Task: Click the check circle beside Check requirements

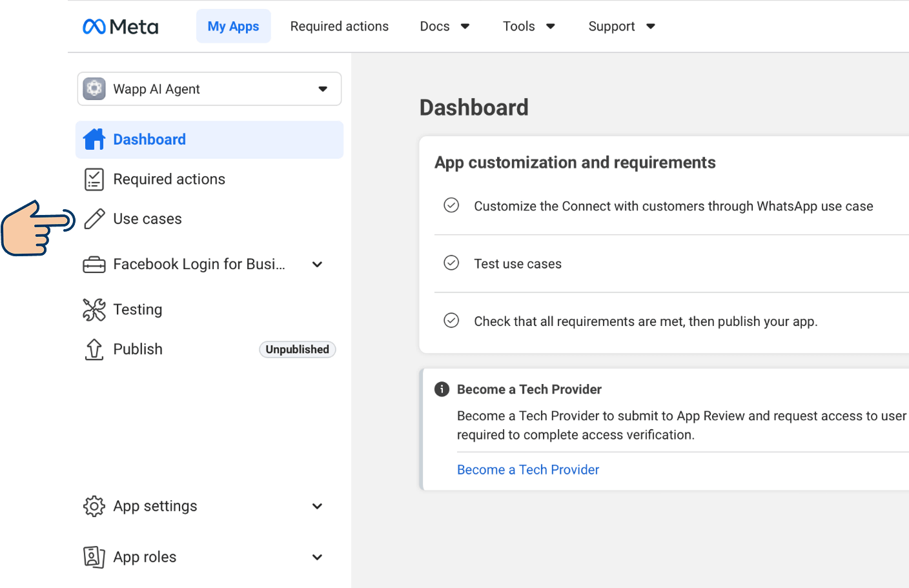Action: coord(451,320)
